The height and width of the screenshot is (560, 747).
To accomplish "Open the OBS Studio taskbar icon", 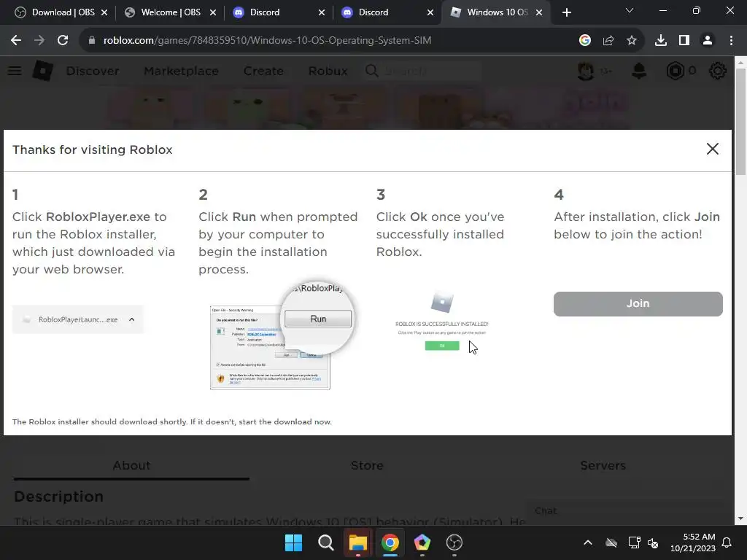I will click(454, 542).
